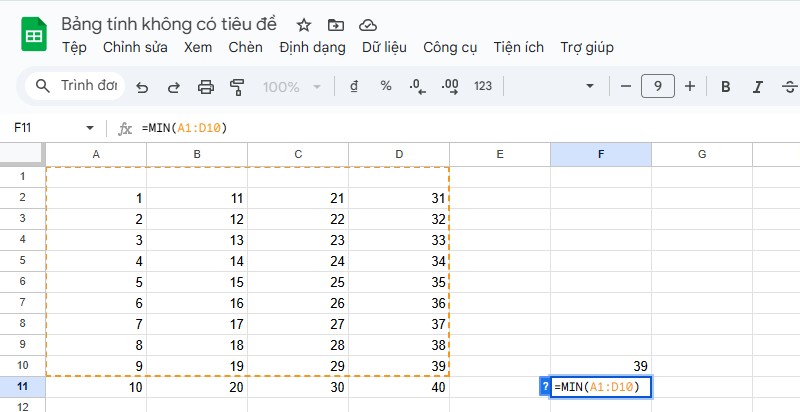Increase decimal places

[x=449, y=86]
